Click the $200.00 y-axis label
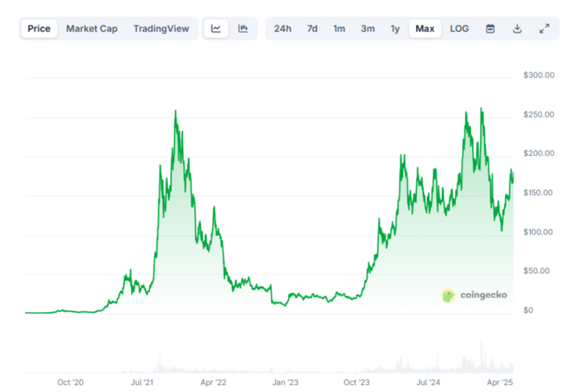The height and width of the screenshot is (392, 567). click(539, 153)
